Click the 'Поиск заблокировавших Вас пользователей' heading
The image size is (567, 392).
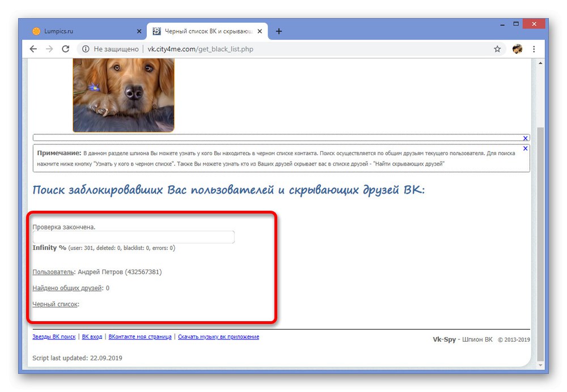pyautogui.click(x=229, y=190)
